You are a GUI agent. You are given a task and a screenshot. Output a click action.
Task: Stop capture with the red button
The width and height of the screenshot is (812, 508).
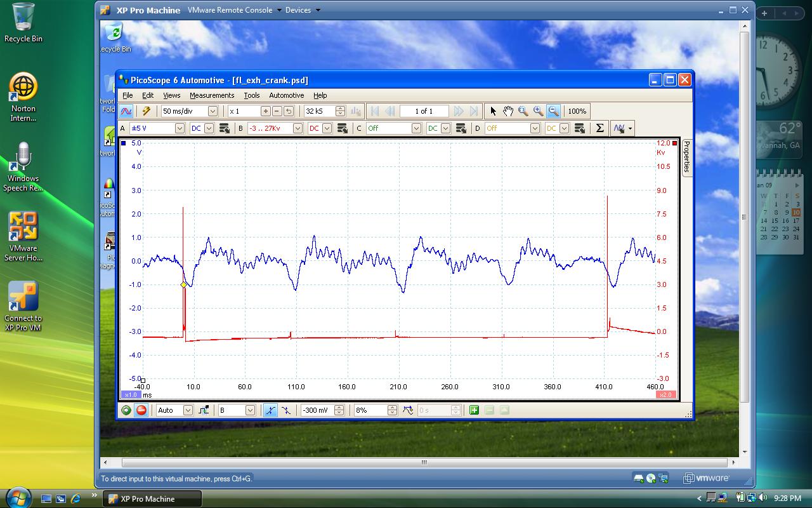[141, 410]
